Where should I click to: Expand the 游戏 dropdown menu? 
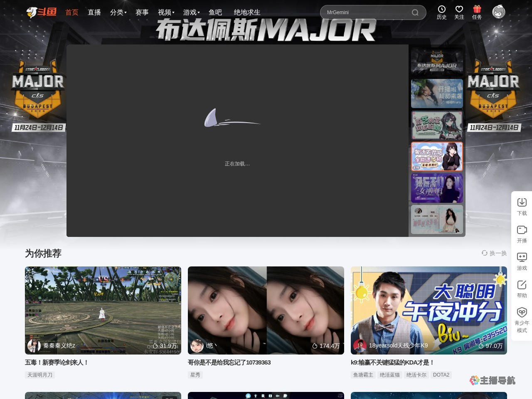tap(190, 12)
